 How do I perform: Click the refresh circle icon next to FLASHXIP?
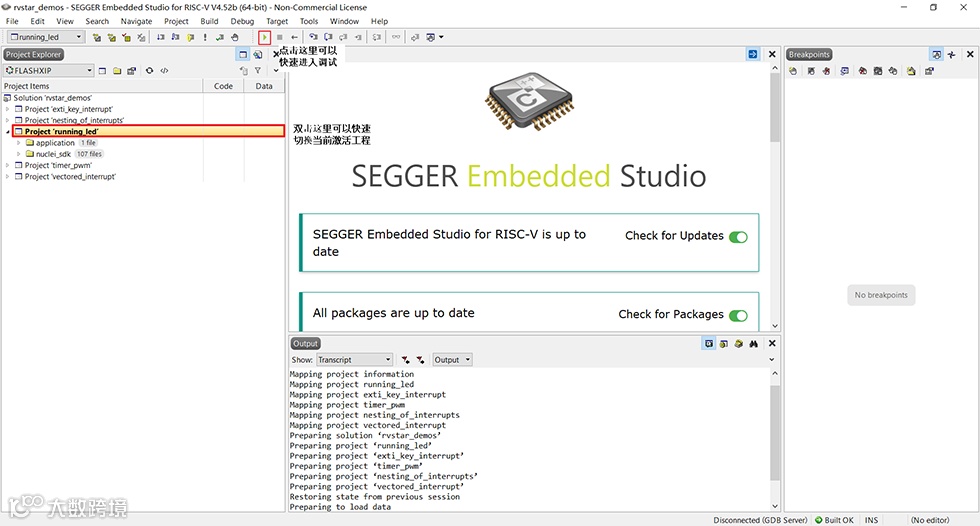149,71
